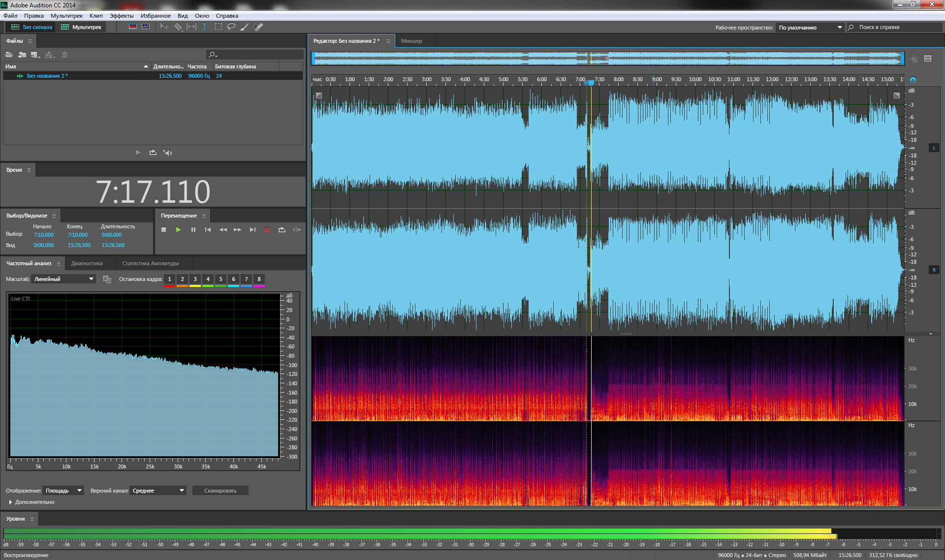Open the Масштаб Линейный dropdown
This screenshot has width=945, height=560.
pos(63,279)
